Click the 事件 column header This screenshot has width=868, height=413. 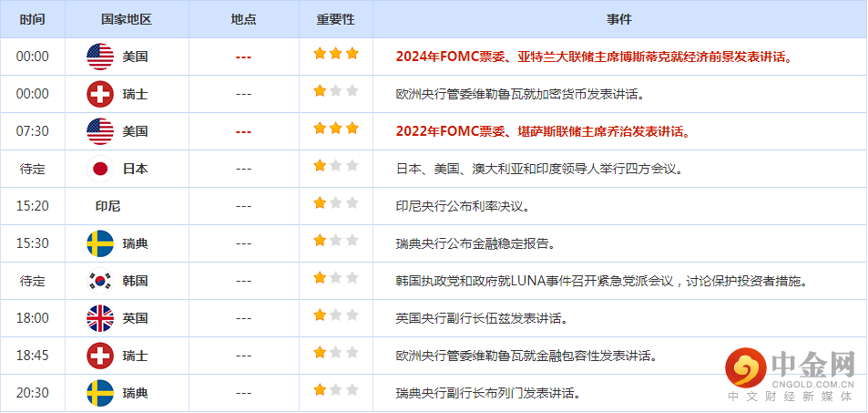(x=619, y=19)
